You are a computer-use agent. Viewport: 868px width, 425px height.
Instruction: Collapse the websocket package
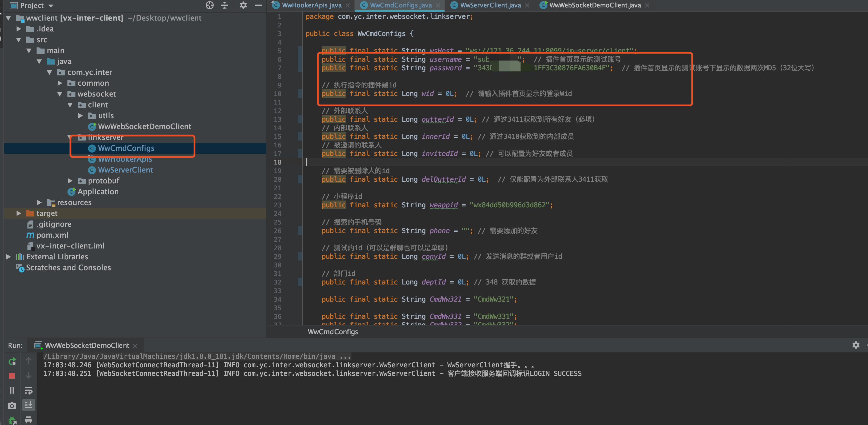[x=60, y=94]
